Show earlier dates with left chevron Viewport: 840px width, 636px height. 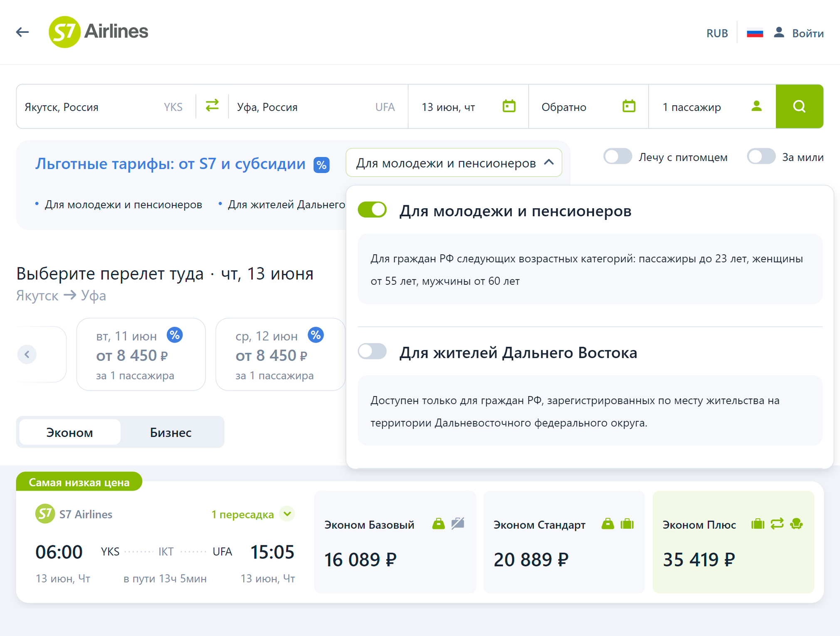[x=27, y=355]
